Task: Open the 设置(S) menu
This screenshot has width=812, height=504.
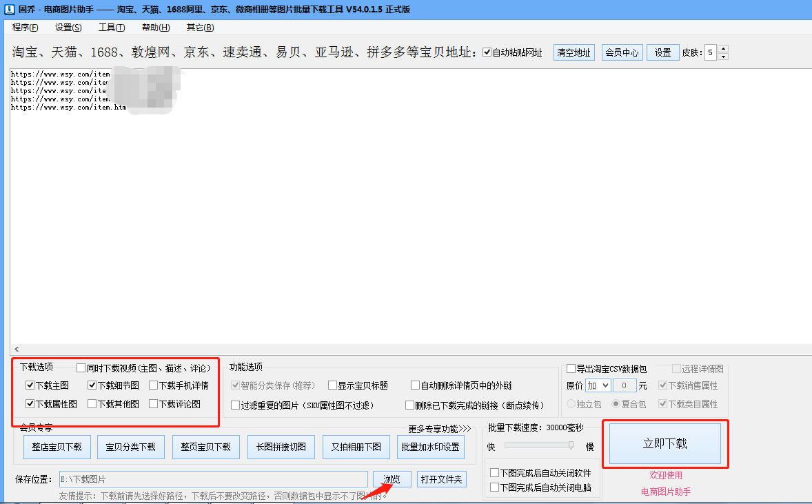Action: tap(68, 28)
